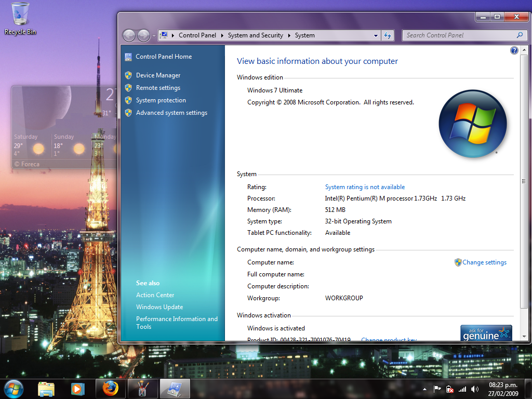Click the battery power tray icon
The image size is (532, 399).
click(x=449, y=389)
